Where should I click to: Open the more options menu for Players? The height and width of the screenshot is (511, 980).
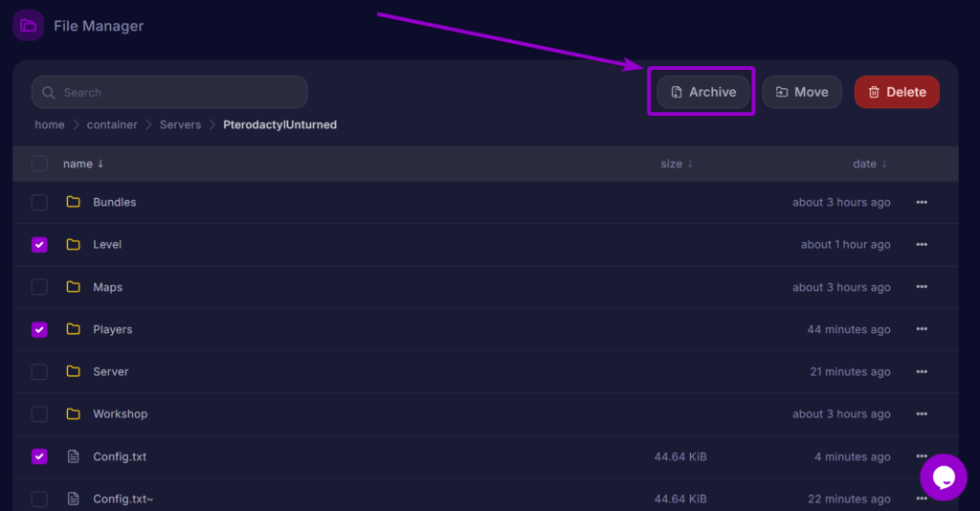[x=922, y=329]
